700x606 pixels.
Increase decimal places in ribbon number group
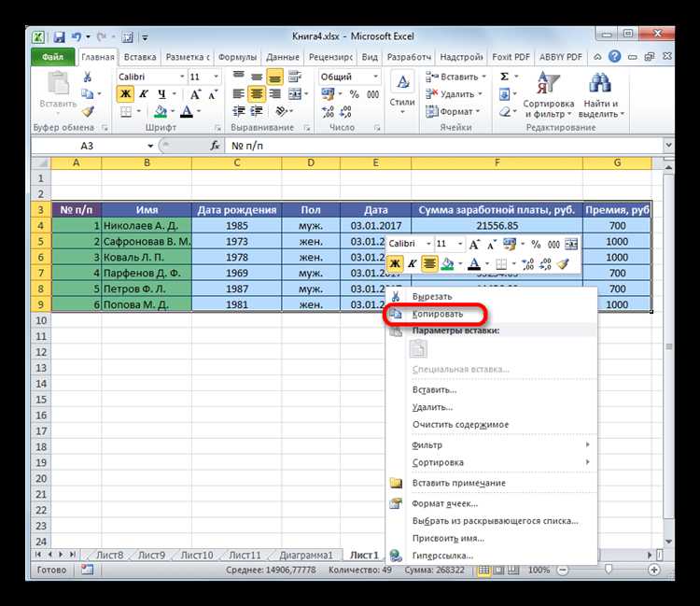328,111
